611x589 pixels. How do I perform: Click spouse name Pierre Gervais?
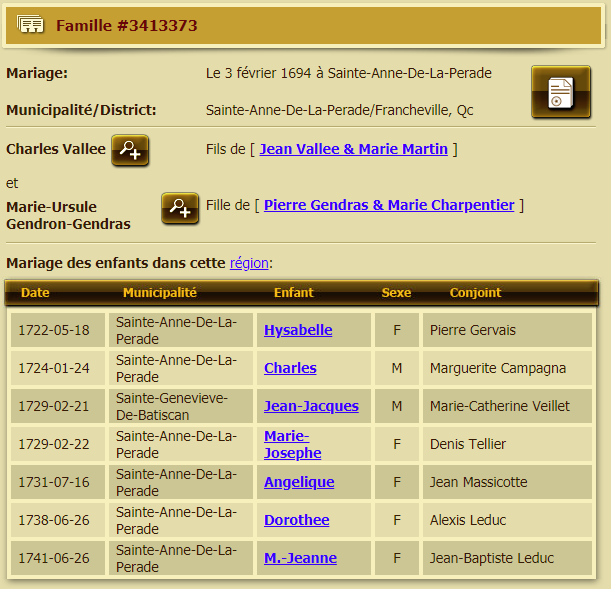(x=473, y=330)
